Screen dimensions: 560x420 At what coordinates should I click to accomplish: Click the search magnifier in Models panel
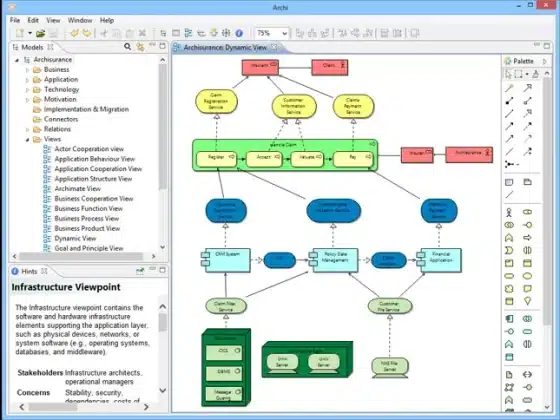(x=128, y=46)
